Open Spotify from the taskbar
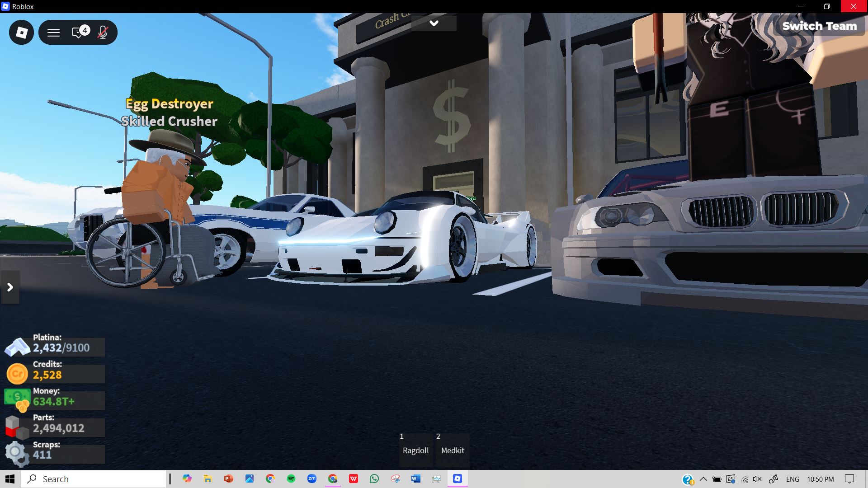868x488 pixels. point(291,479)
